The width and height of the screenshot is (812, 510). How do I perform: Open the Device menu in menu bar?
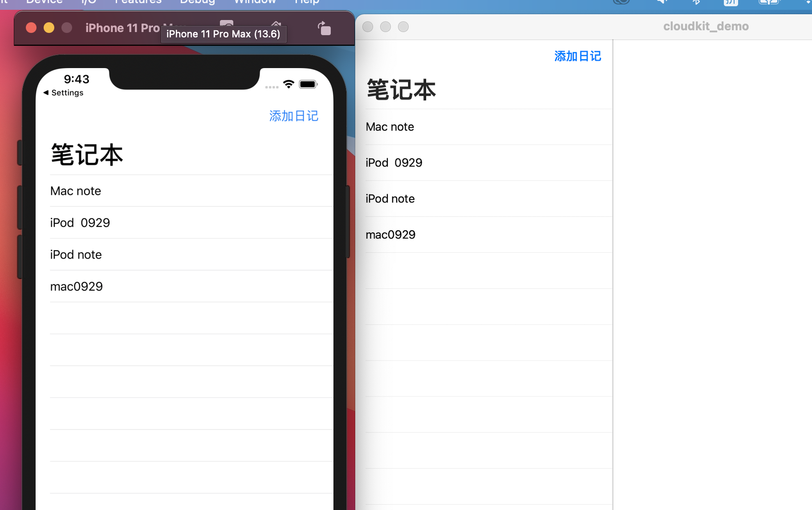point(45,2)
